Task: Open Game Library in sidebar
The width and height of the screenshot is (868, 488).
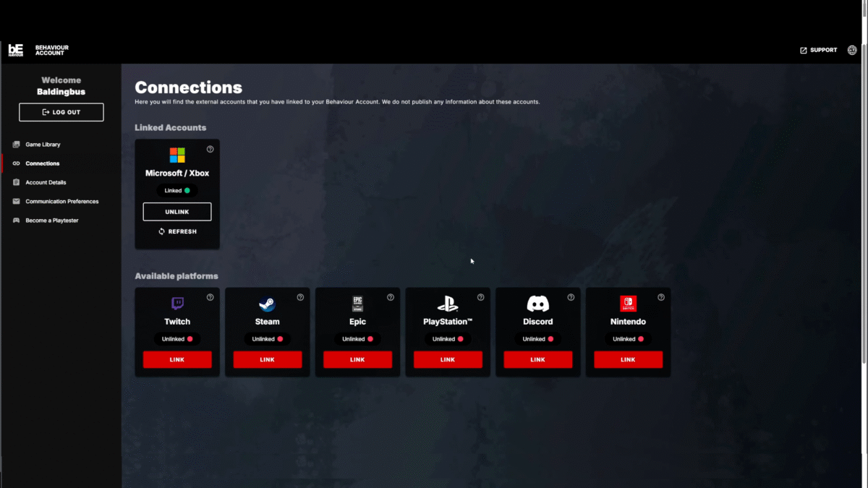Action: [43, 145]
